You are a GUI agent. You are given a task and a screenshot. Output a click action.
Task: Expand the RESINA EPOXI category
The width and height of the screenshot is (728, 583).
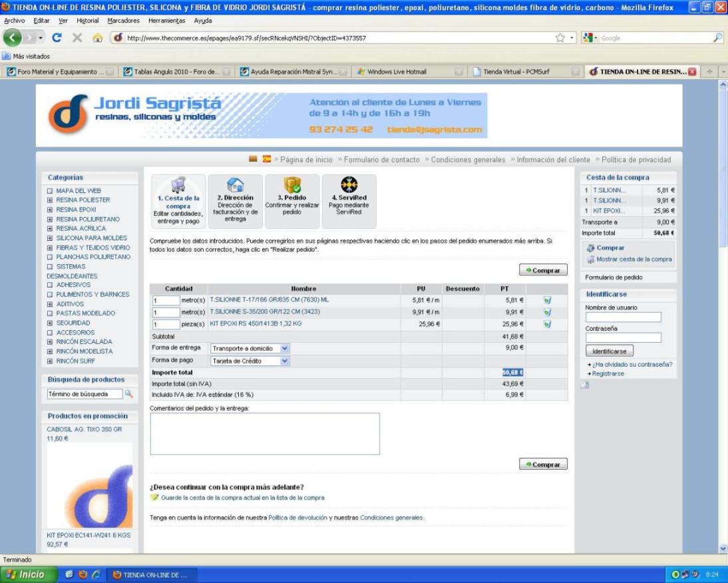click(50, 210)
